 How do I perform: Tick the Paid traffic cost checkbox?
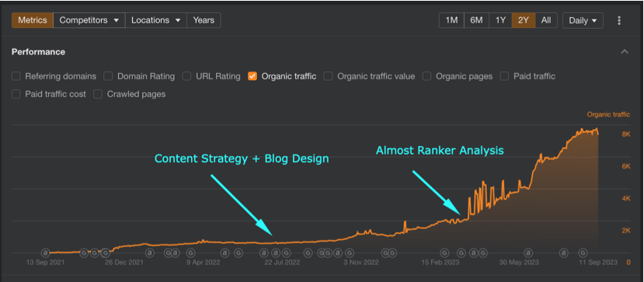click(x=16, y=95)
